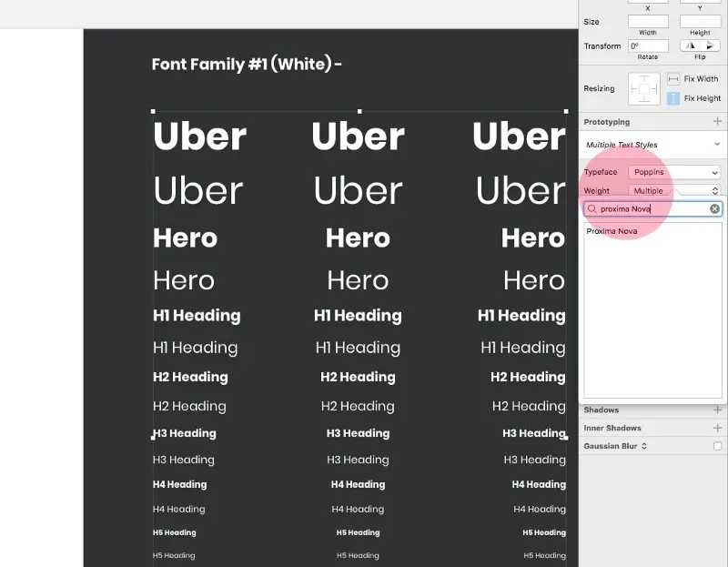Select the center column bold H4 Heading text
This screenshot has width=728, height=567.
click(358, 484)
